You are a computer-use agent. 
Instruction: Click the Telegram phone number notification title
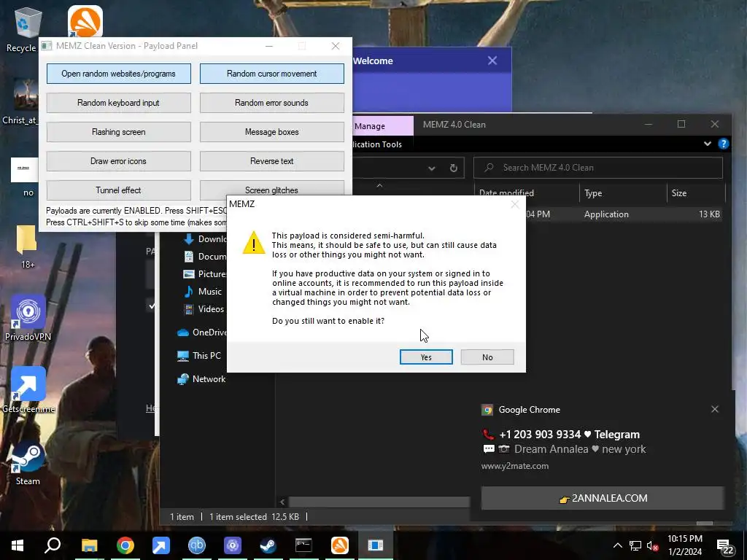pyautogui.click(x=569, y=435)
